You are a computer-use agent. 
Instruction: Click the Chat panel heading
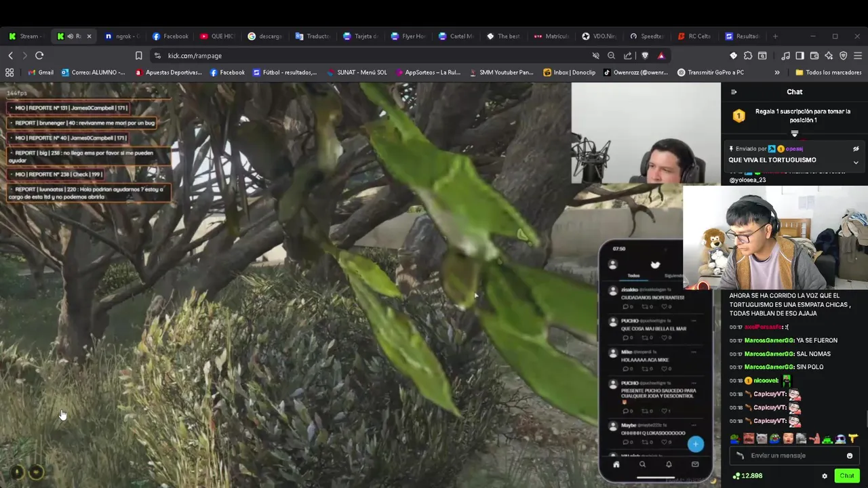(x=795, y=92)
